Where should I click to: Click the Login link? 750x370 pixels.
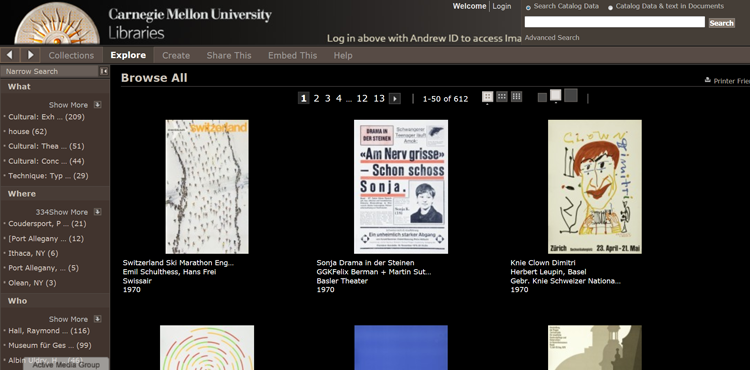pos(502,6)
